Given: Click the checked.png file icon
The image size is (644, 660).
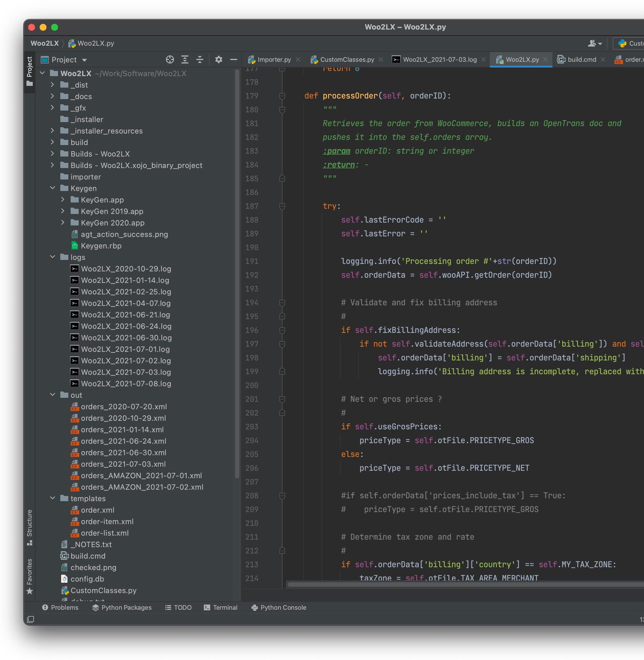Looking at the screenshot, I should tap(64, 567).
